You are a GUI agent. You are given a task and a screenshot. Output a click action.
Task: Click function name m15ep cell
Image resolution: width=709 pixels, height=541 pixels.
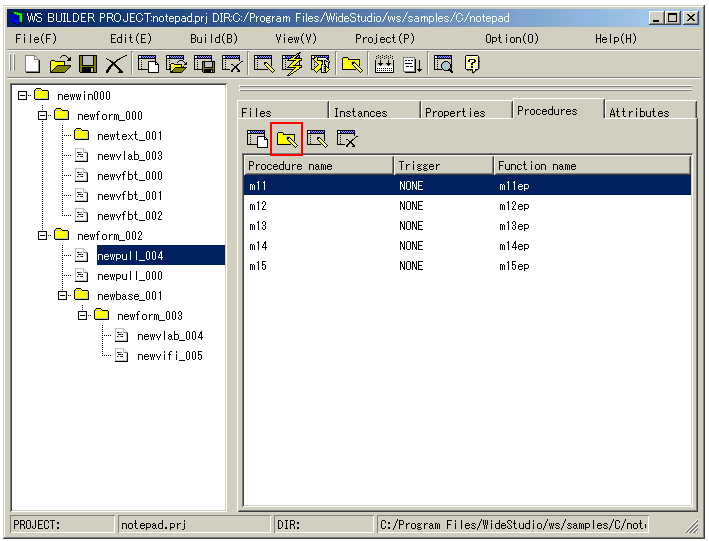pyautogui.click(x=514, y=266)
